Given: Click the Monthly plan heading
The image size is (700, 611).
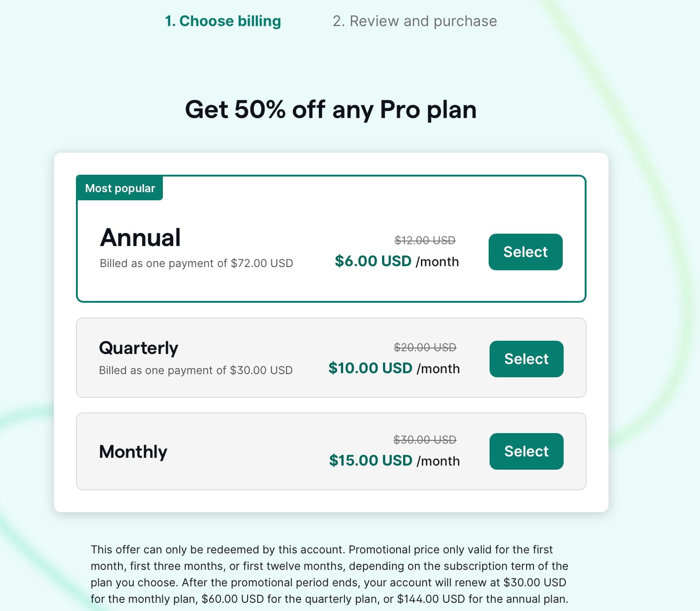Looking at the screenshot, I should (x=133, y=451).
